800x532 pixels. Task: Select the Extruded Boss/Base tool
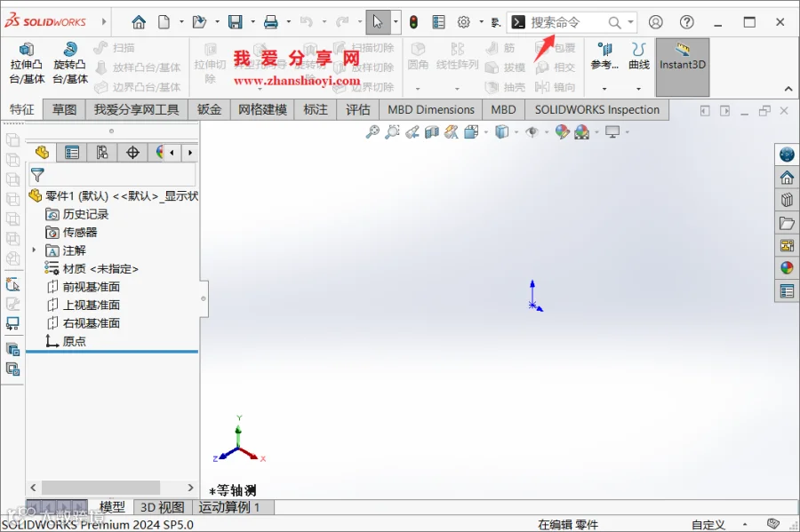tap(27, 63)
